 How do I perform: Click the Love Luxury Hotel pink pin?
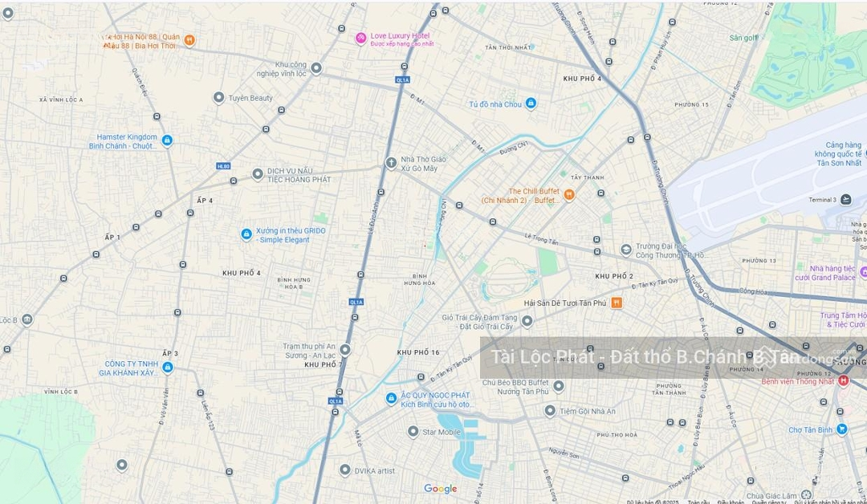coord(361,38)
